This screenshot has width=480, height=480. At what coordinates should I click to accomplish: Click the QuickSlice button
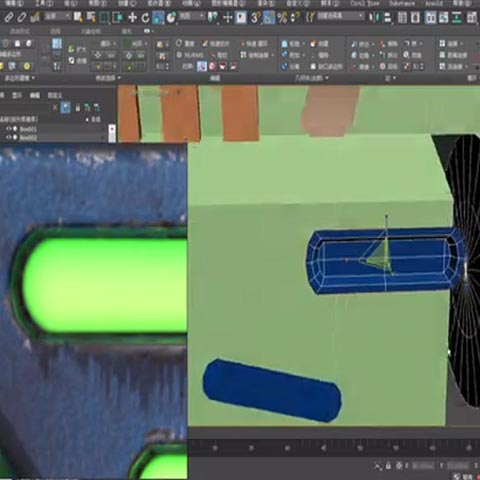[x=216, y=44]
